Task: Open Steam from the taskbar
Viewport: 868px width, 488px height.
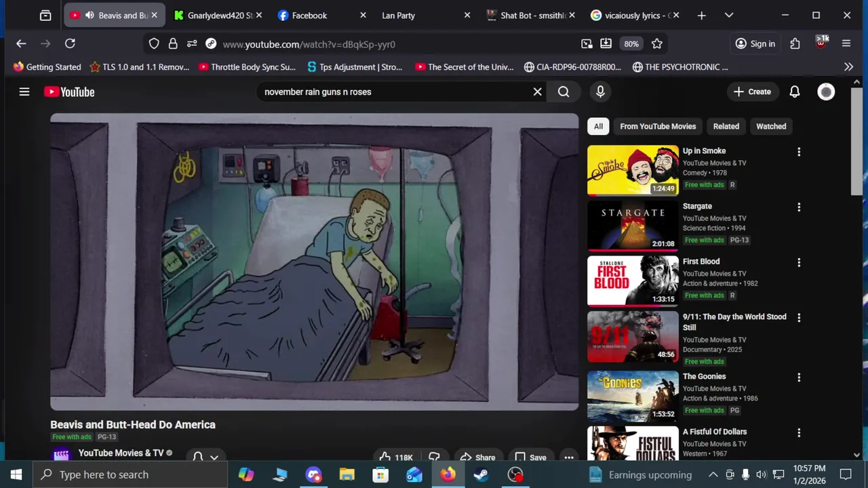Action: (481, 474)
